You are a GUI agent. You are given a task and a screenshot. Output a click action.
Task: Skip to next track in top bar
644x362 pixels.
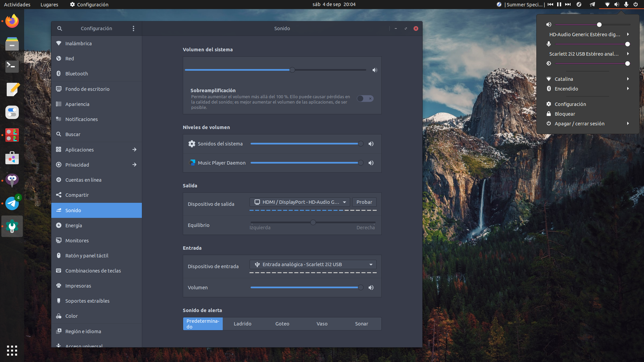(x=568, y=4)
